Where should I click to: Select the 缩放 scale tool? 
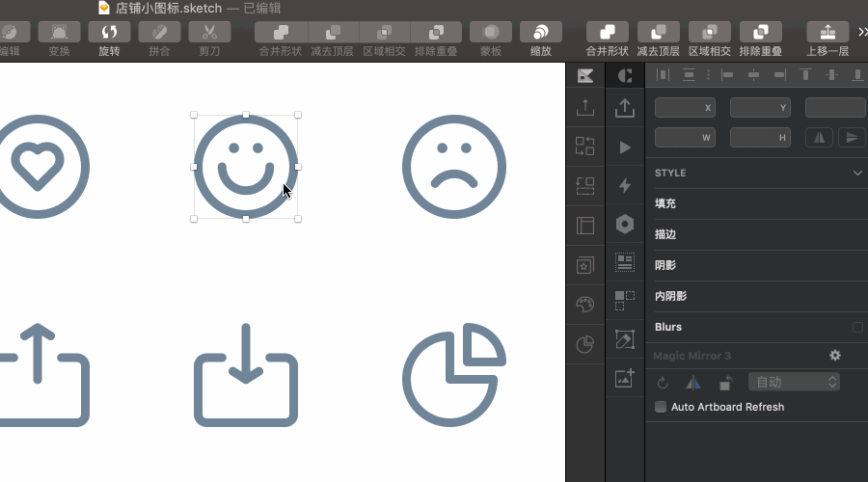pyautogui.click(x=541, y=32)
